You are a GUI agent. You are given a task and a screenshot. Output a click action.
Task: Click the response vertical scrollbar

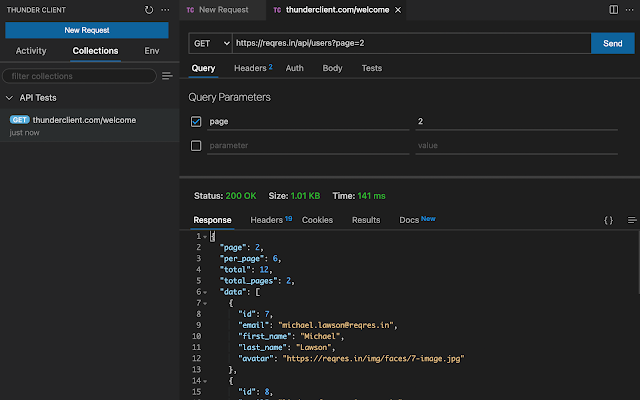coord(638,262)
